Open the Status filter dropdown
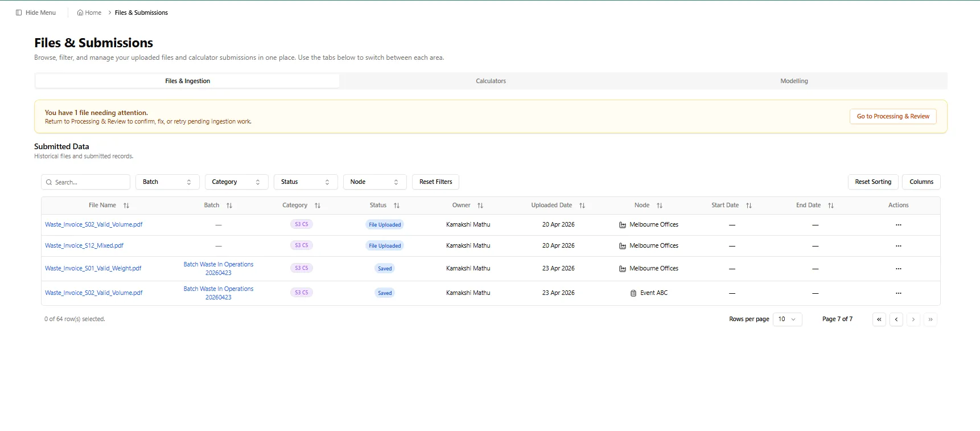The height and width of the screenshot is (431, 980). tap(306, 182)
